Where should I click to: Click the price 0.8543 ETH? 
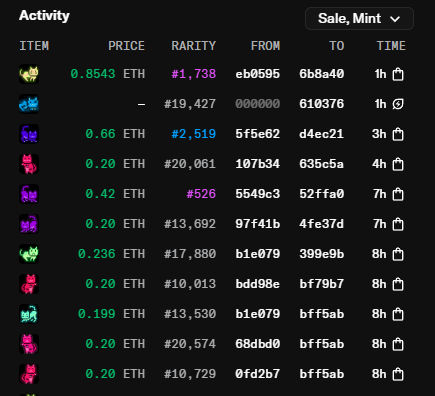108,74
